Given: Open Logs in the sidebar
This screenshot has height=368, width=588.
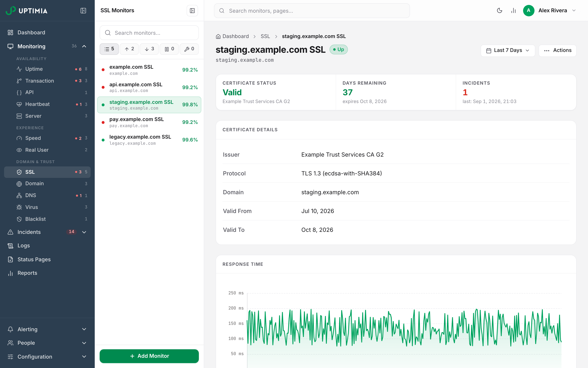Looking at the screenshot, I should click(x=47, y=246).
